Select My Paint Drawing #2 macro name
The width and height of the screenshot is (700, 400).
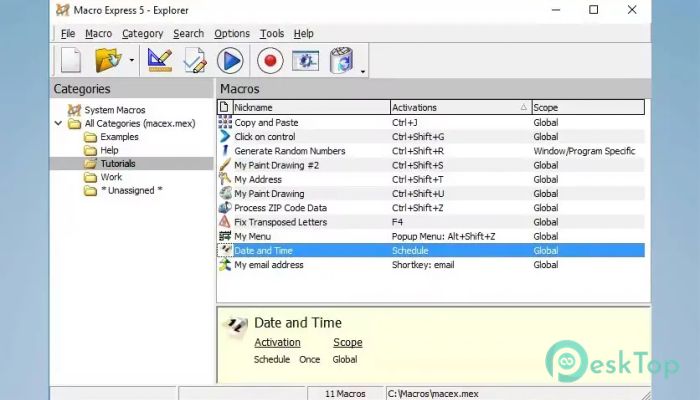[x=276, y=165]
